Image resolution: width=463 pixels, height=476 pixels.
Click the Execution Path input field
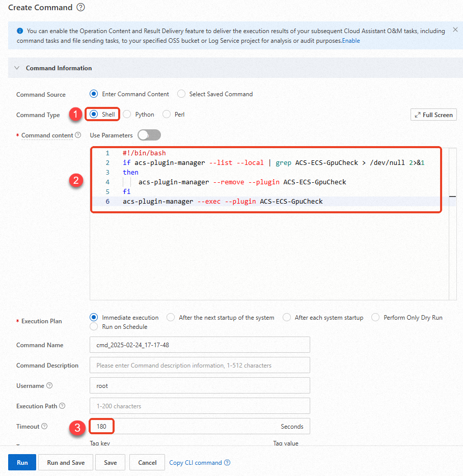click(200, 406)
